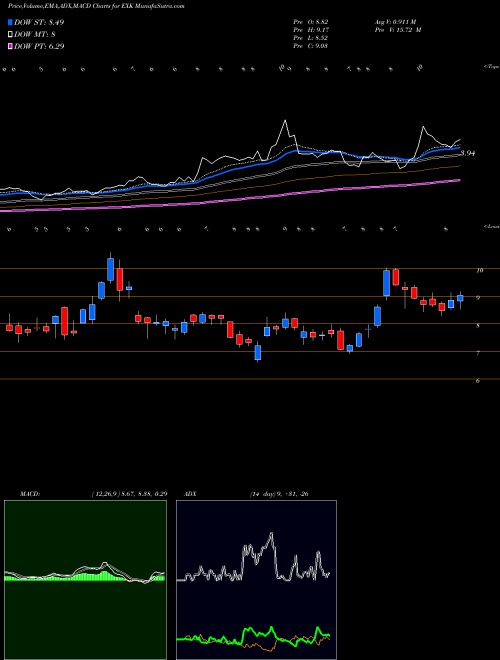Image resolution: width=500 pixels, height=660 pixels.
Task: Click the white price line's highest peak
Action: pos(285,121)
